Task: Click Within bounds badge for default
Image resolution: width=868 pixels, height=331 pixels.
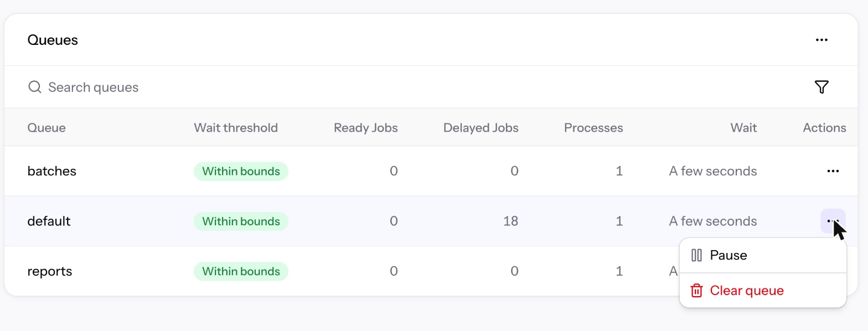Action: [x=241, y=221]
